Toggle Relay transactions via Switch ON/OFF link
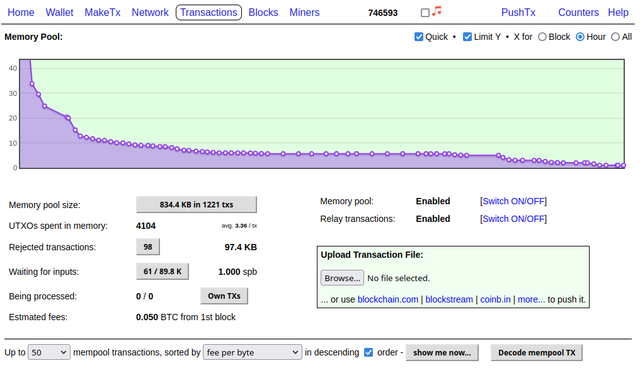640x372 pixels. coord(513,219)
